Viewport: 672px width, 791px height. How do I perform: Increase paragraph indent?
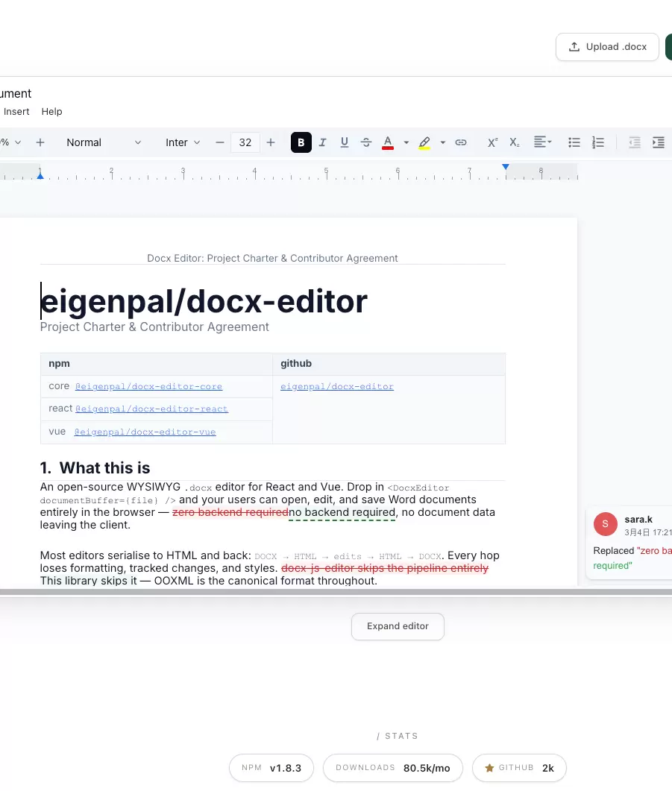click(658, 142)
